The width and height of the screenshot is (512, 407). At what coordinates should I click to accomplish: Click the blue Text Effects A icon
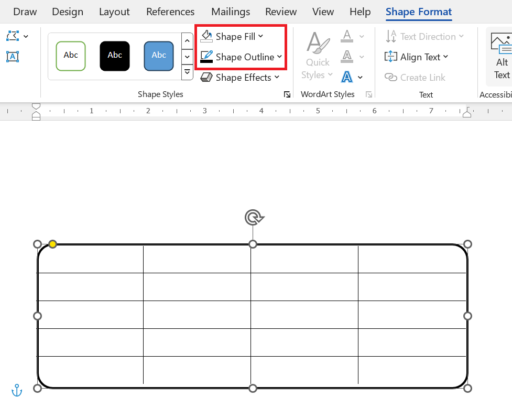click(x=347, y=77)
